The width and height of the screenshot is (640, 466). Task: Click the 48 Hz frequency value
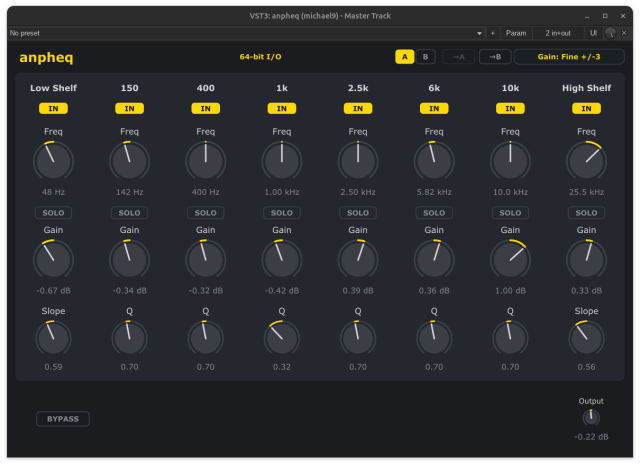53,192
